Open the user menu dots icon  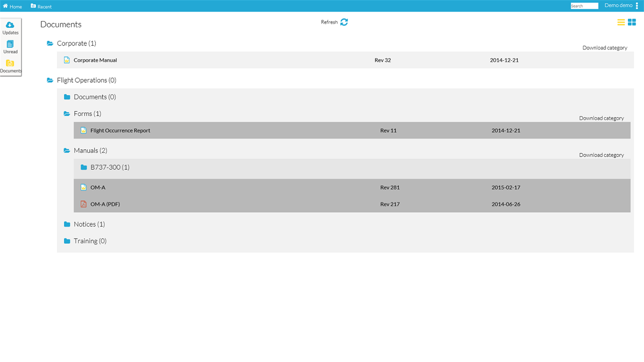(x=637, y=6)
